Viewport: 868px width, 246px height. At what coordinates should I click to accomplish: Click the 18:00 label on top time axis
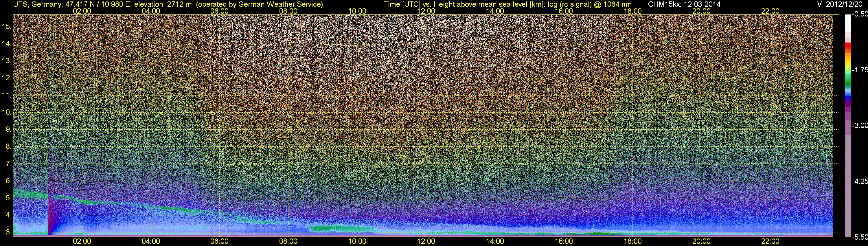632,11
